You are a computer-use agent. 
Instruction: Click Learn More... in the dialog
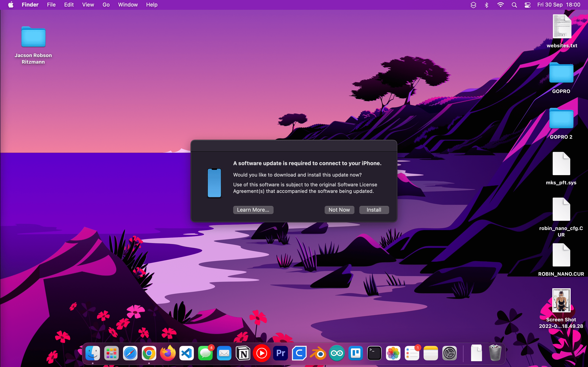pyautogui.click(x=253, y=210)
